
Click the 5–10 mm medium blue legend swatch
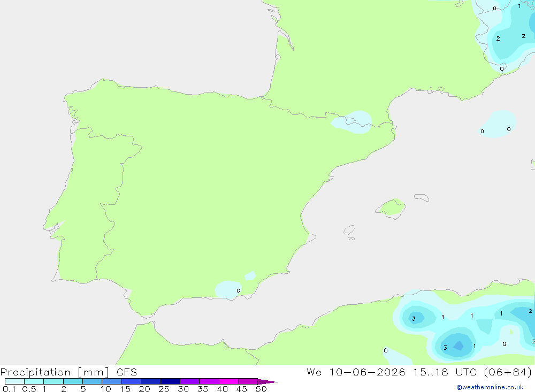92,381
